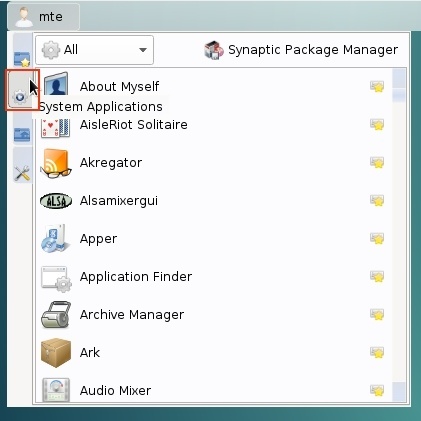The height and width of the screenshot is (421, 421).
Task: Click the Akregator RSS icon
Action: point(56,163)
